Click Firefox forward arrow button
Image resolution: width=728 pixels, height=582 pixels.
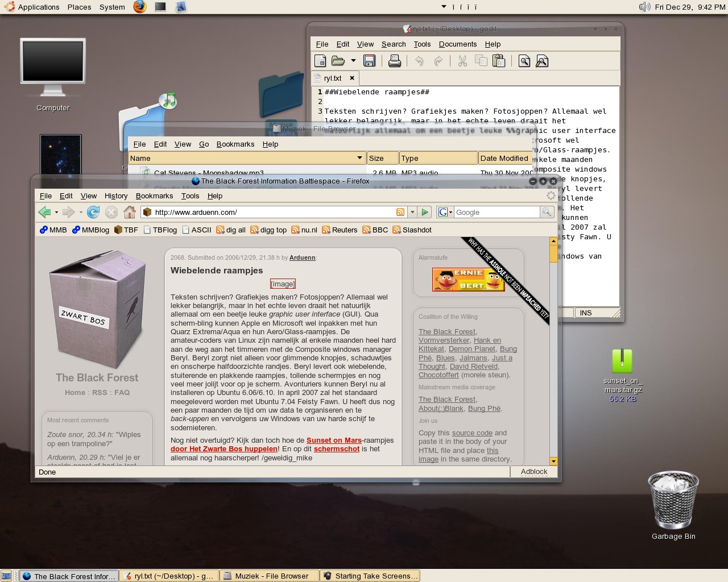tap(68, 212)
